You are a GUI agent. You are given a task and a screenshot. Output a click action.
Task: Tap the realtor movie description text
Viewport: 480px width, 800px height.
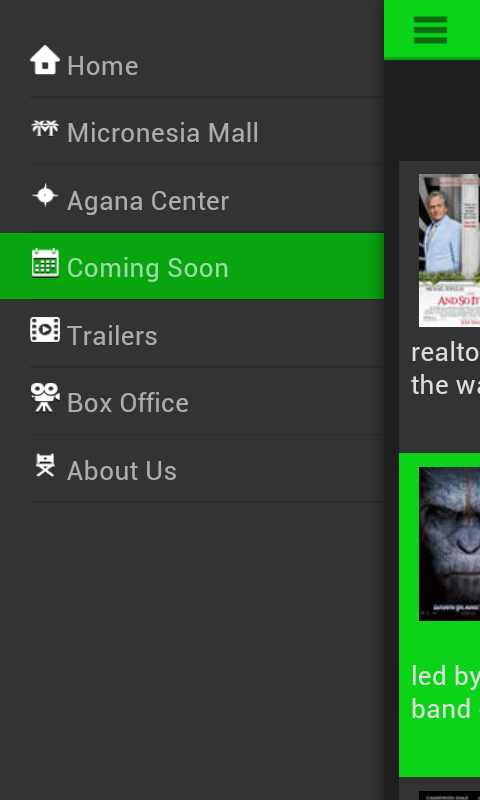pos(445,369)
